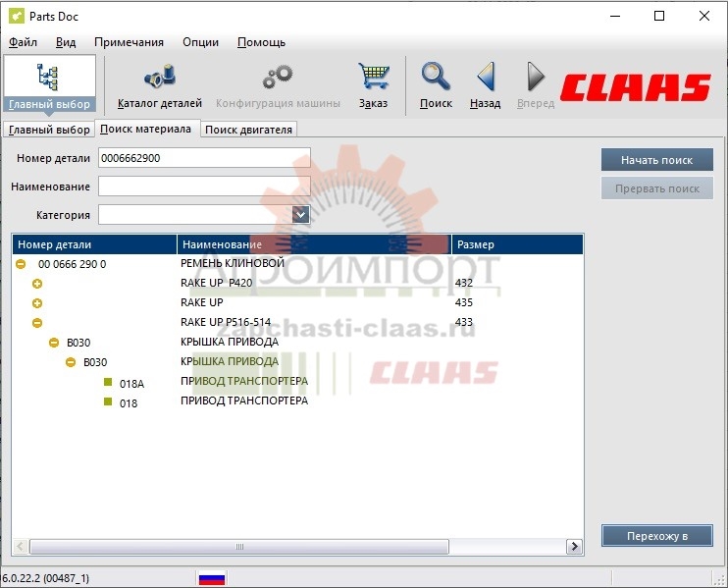Maximize the Parts Doc window

click(659, 17)
